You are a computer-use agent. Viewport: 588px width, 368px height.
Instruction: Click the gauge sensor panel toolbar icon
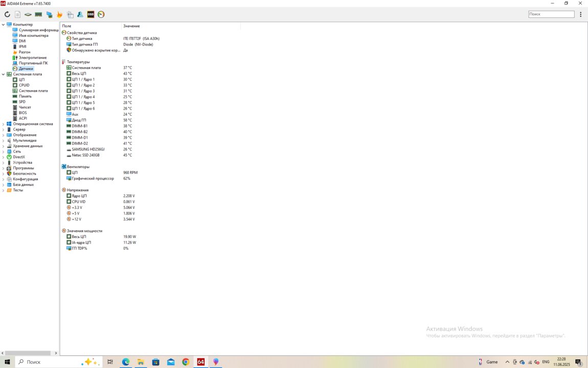point(101,14)
